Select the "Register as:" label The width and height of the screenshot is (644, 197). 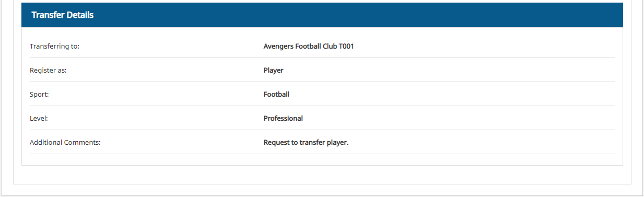pyautogui.click(x=48, y=71)
